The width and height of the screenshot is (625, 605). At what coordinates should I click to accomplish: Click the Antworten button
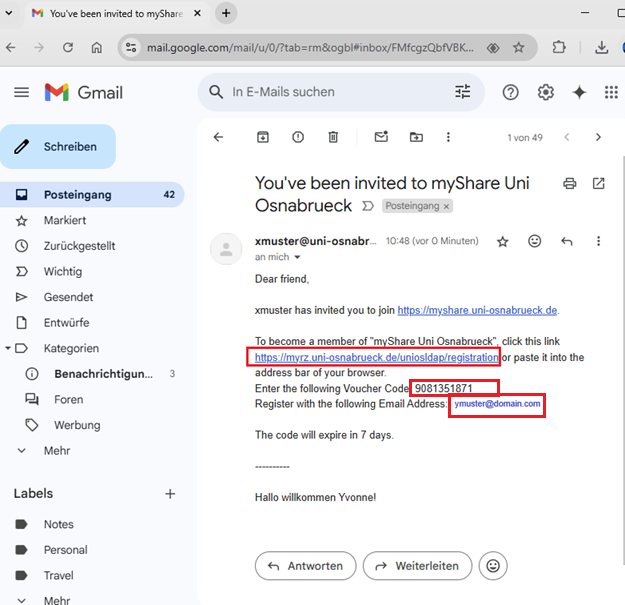point(305,565)
